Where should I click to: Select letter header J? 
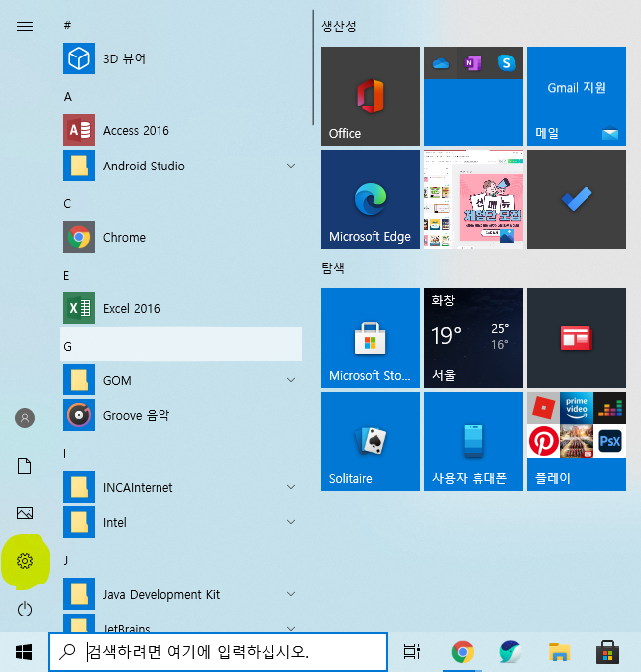pyautogui.click(x=66, y=560)
